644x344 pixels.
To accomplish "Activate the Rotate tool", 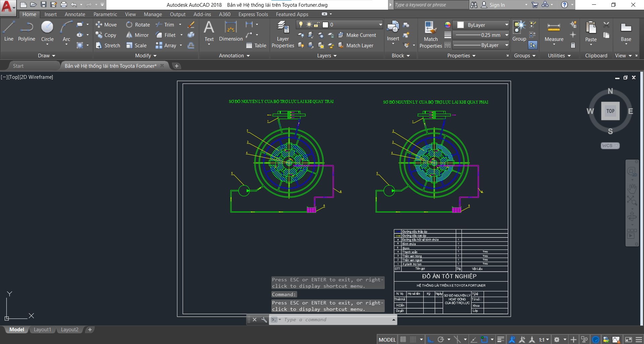I will [138, 24].
